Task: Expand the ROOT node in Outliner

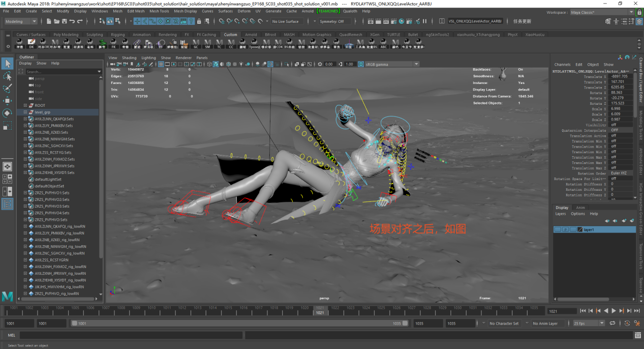Action: point(25,105)
